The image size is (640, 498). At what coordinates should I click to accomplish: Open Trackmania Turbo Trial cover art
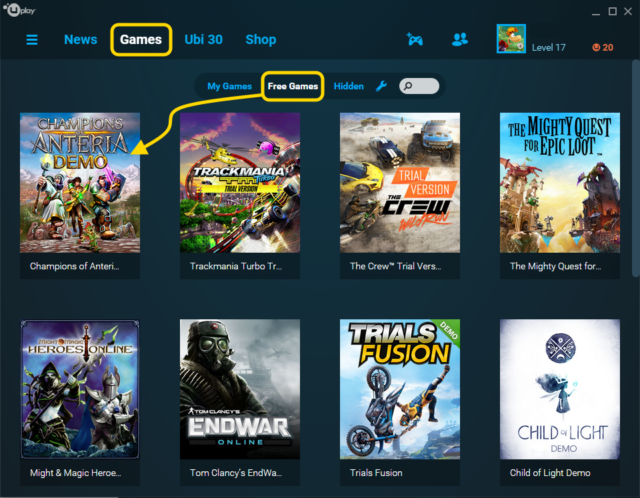[240, 182]
